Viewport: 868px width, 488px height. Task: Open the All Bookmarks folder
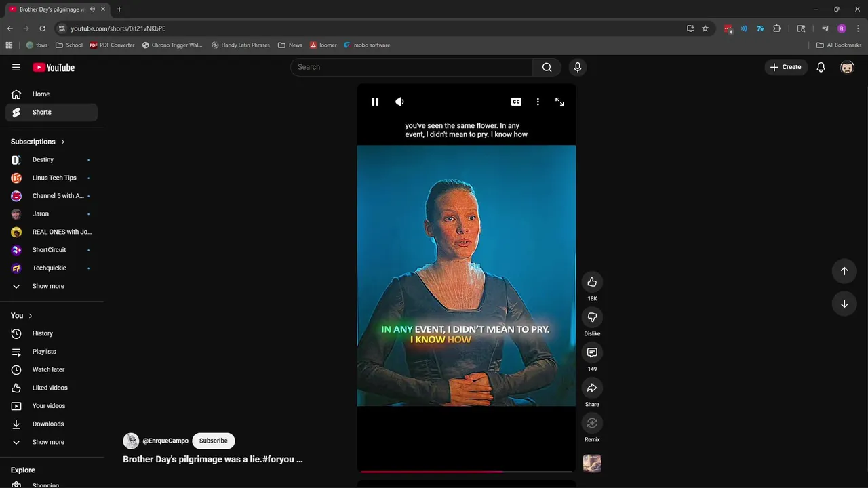click(839, 45)
